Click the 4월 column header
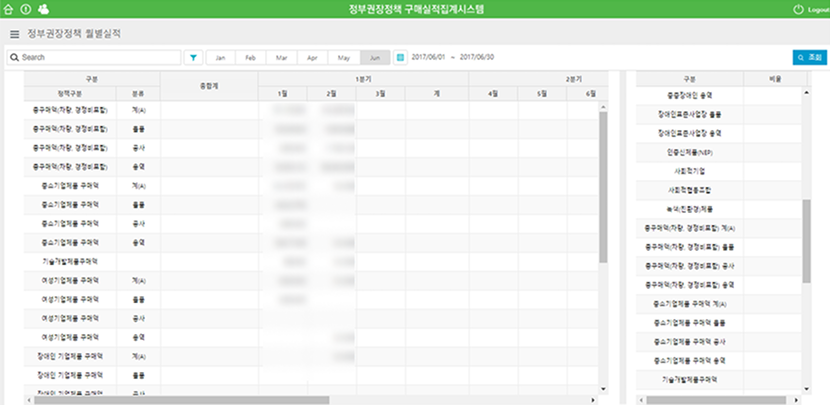The image size is (830, 405). (x=493, y=94)
